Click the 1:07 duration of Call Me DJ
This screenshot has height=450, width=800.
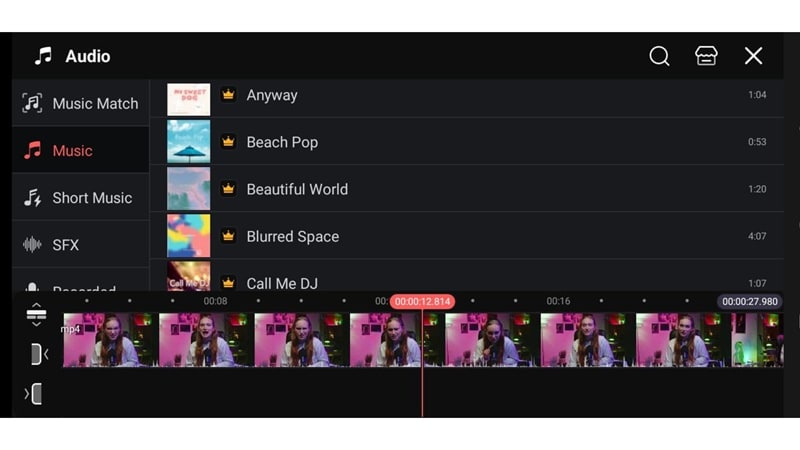757,283
